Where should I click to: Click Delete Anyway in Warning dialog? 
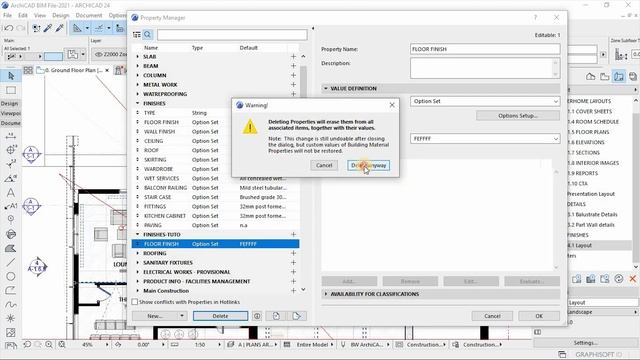click(369, 165)
